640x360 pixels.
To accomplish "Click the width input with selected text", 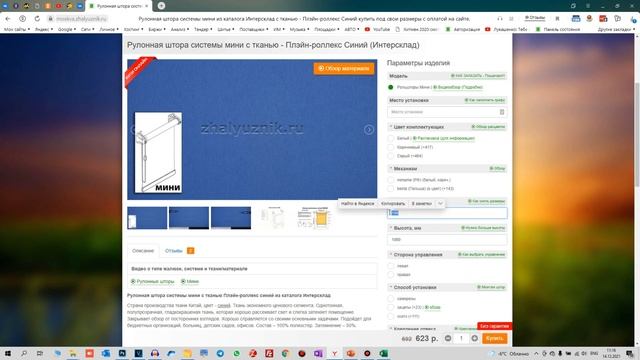I will click(x=447, y=213).
